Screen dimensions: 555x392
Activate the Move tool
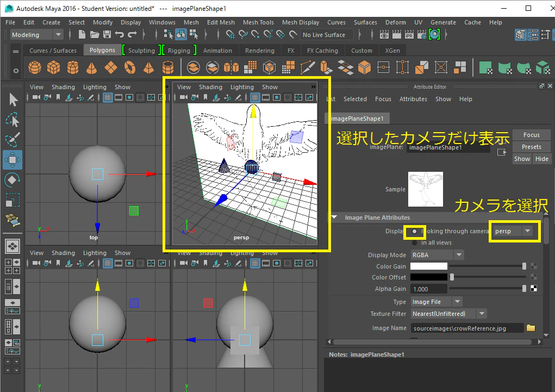[x=13, y=160]
